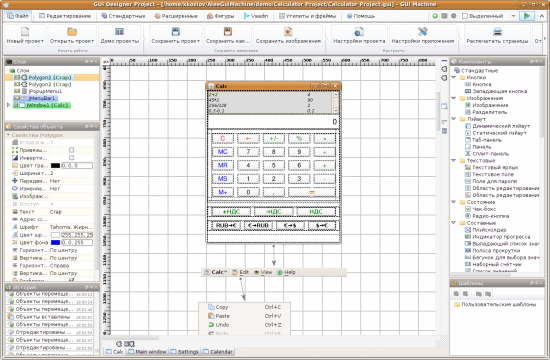550x360 pixels.
Task: Click the orange = button in Calc design
Action: point(311,192)
